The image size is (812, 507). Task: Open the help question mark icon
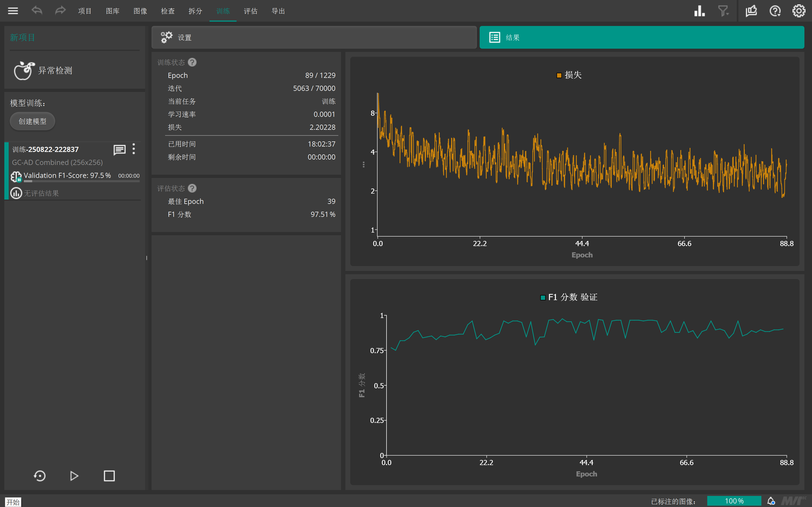pos(775,11)
